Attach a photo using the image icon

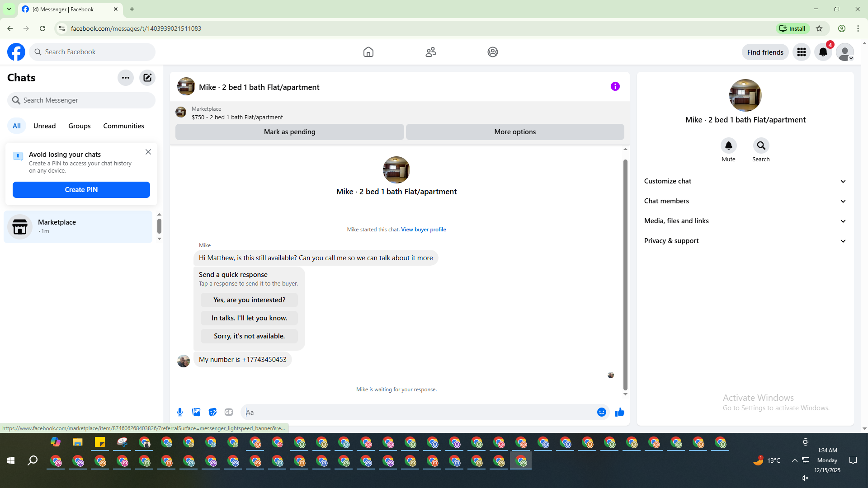click(x=196, y=412)
